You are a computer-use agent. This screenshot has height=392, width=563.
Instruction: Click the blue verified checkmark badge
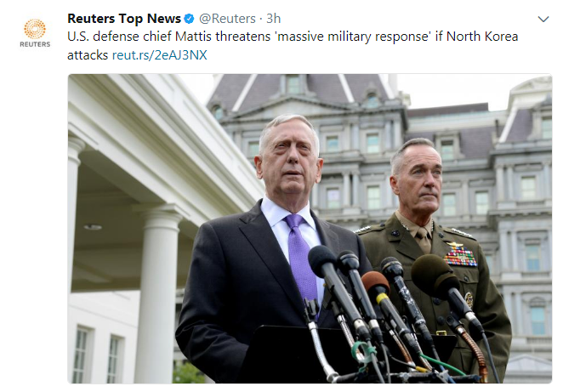189,19
